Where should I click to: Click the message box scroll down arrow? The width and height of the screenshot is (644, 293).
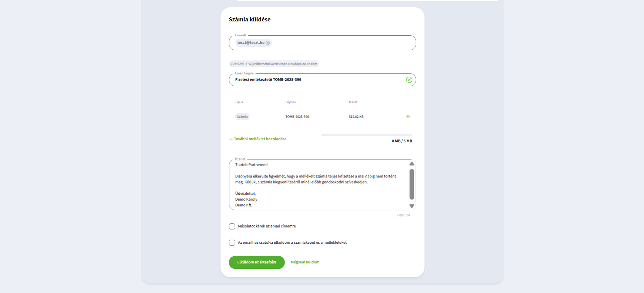[412, 206]
